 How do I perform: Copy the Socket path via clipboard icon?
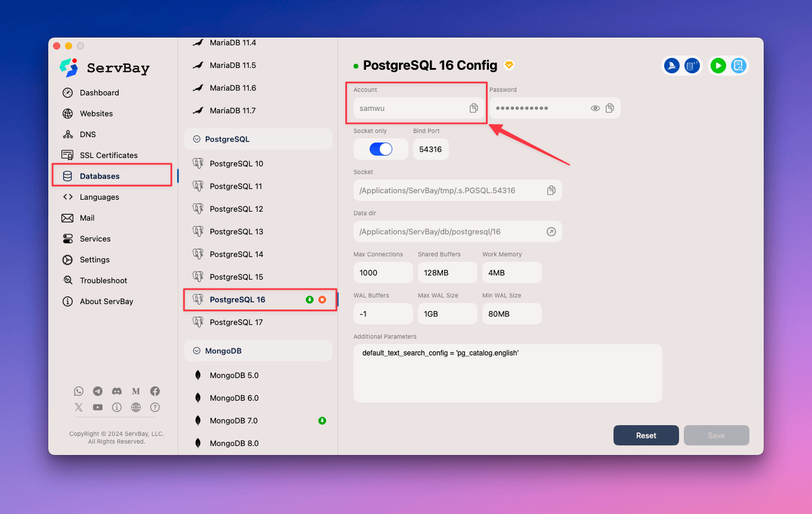tap(551, 190)
